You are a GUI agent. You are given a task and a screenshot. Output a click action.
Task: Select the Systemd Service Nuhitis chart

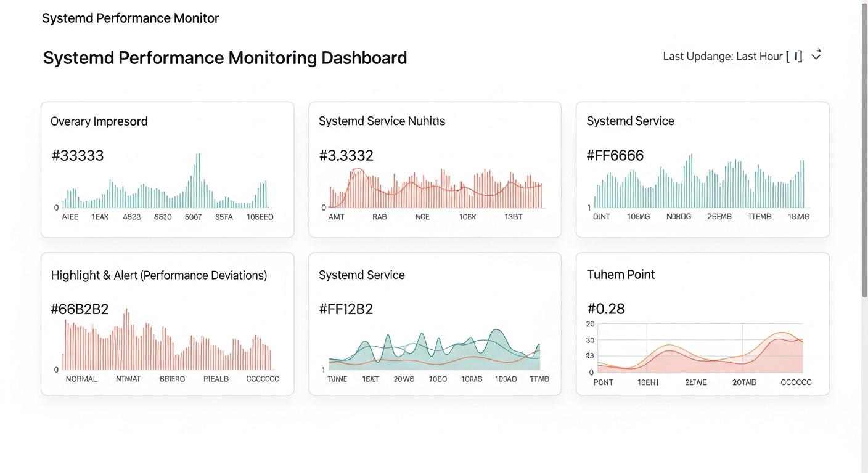point(435,185)
